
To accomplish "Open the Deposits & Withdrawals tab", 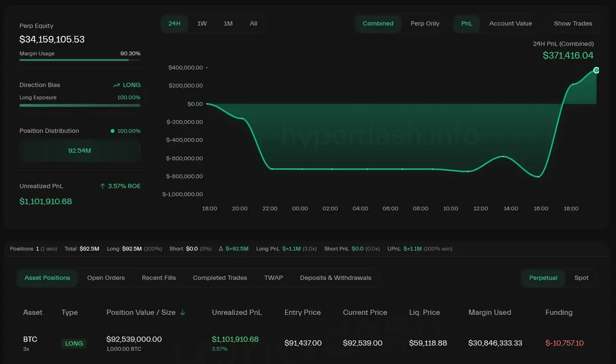I will 335,278.
